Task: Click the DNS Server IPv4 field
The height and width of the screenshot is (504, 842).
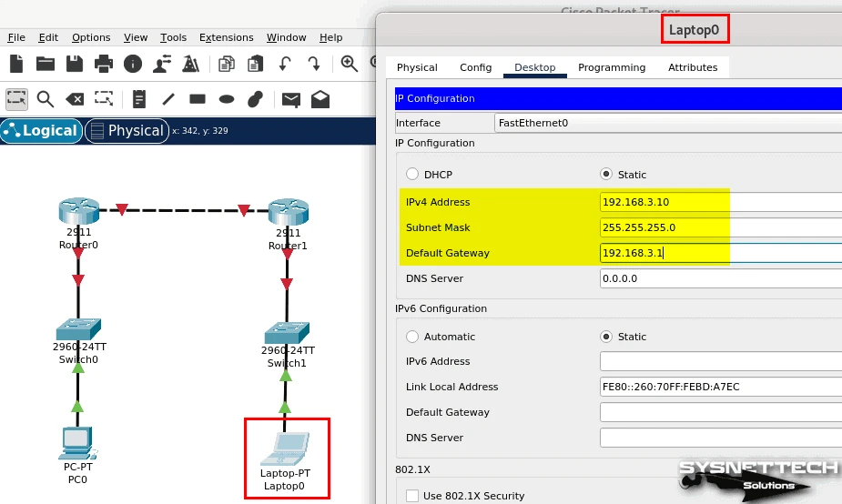Action: (721, 278)
